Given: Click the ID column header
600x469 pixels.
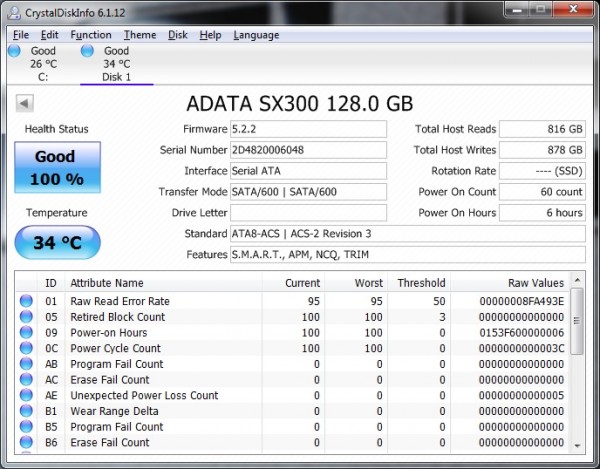Looking at the screenshot, I should coord(51,283).
